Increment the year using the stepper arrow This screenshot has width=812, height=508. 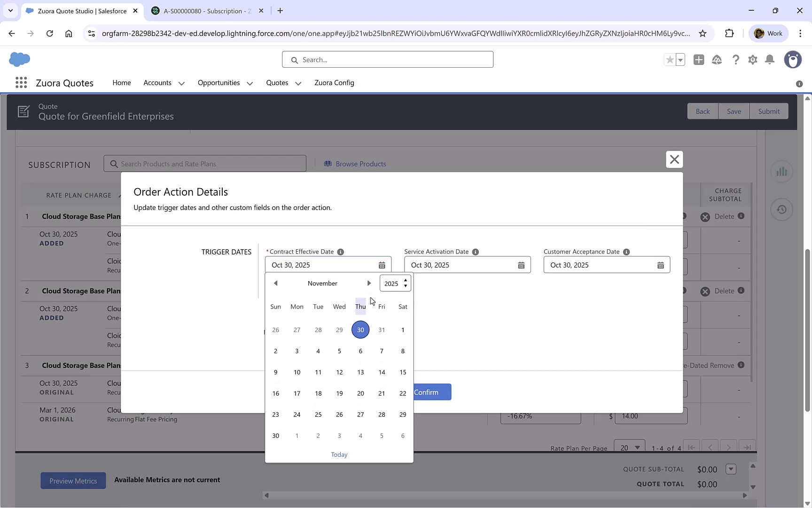tap(406, 280)
